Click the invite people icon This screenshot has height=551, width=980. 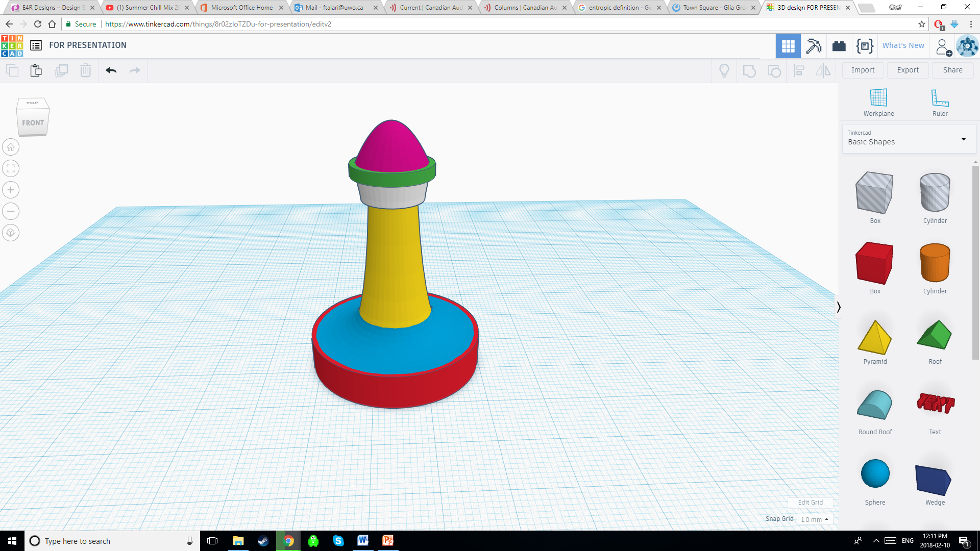pos(944,47)
